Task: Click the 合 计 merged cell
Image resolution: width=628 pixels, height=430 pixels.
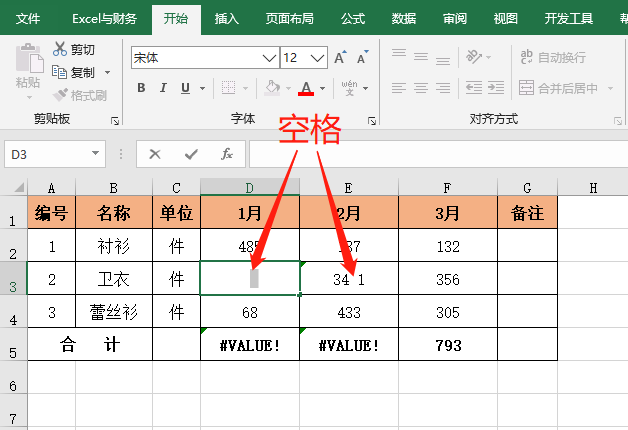Action: 90,345
